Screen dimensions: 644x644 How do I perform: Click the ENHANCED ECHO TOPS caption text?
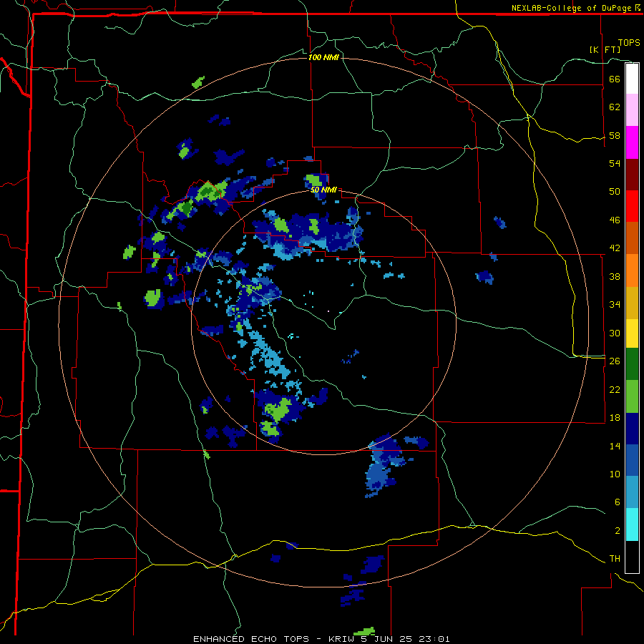[x=251, y=639]
